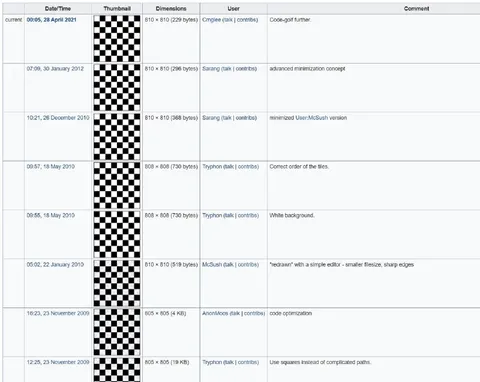View AnonMoos's contribs
Screen dimensions: 480x382
coord(253,313)
